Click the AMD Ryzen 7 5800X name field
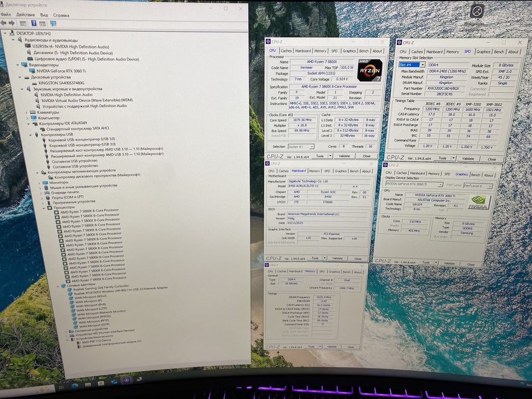This screenshot has height=399, width=532. (322, 62)
